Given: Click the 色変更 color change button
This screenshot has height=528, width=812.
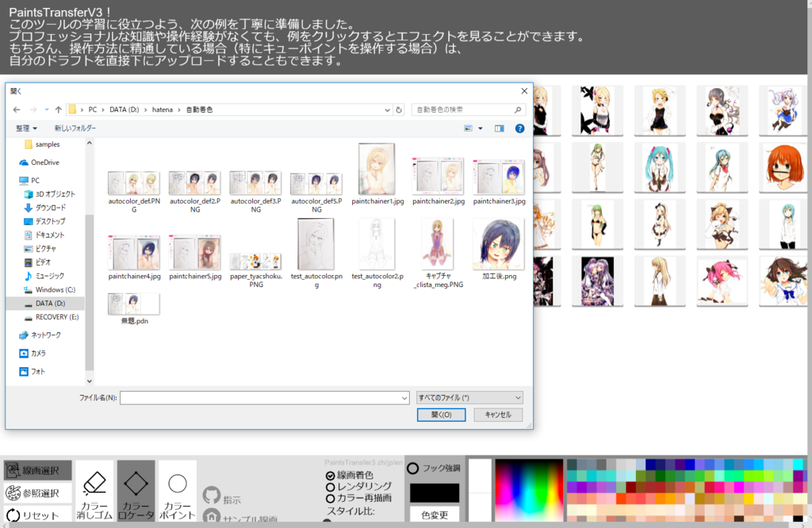Looking at the screenshot, I should coord(435,514).
